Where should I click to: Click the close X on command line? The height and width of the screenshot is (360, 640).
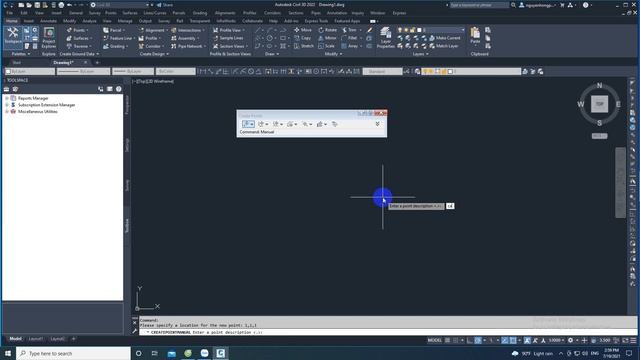(x=135, y=322)
